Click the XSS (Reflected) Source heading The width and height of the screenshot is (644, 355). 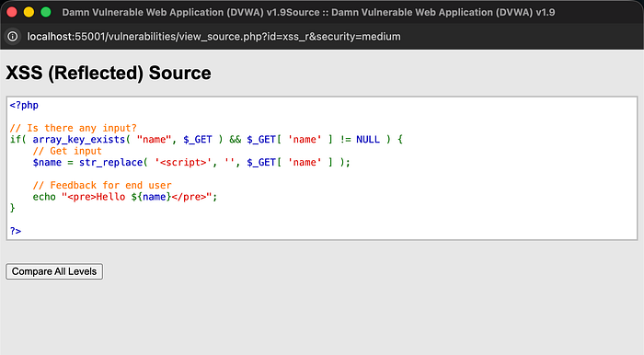tap(109, 73)
